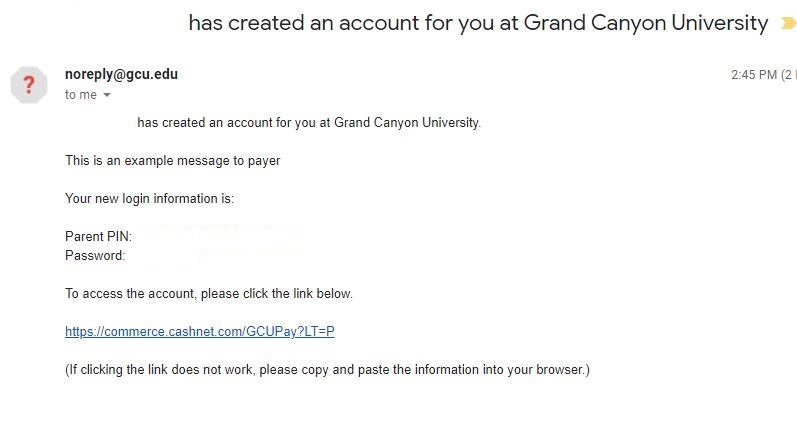This screenshot has height=422, width=797.
Task: Click the sender address noreply@gcu.edu
Action: coord(121,74)
